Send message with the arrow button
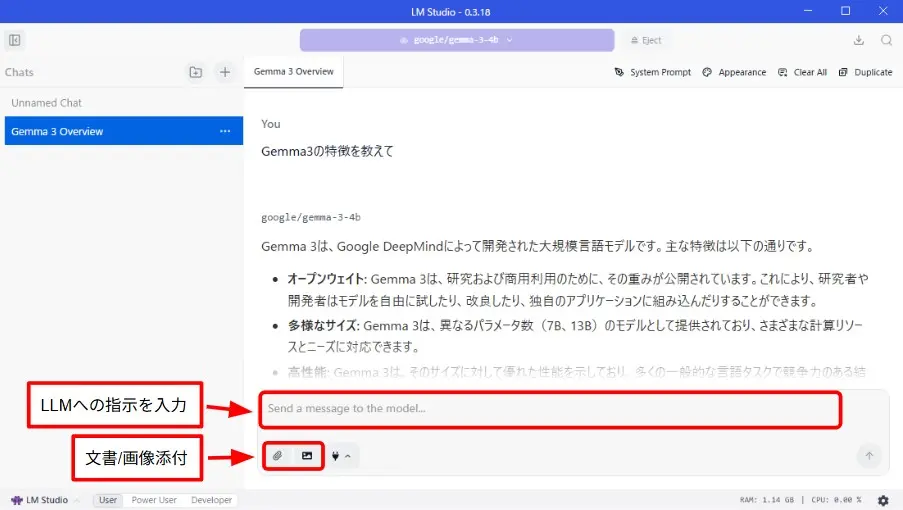Screen dimensions: 903x510 [x=869, y=456]
